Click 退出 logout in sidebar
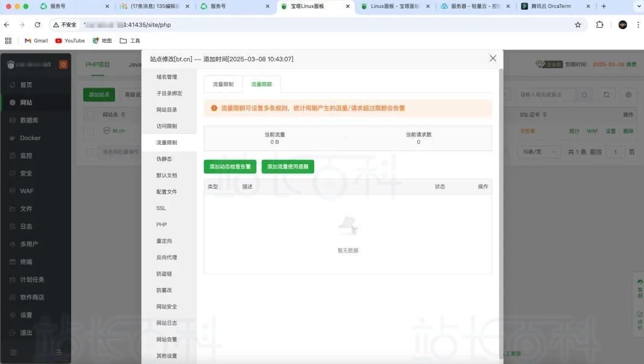Image resolution: width=644 pixels, height=364 pixels. [x=27, y=333]
